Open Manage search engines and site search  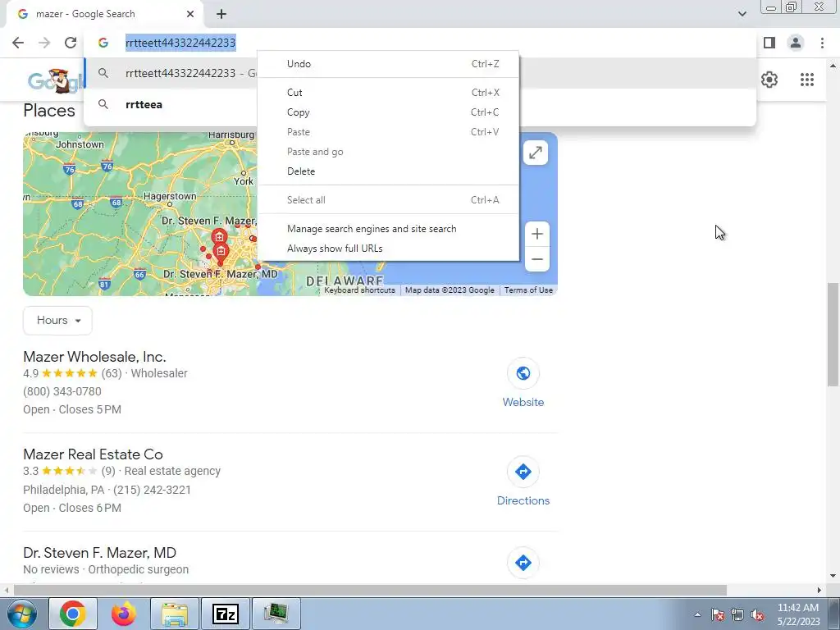click(388, 229)
